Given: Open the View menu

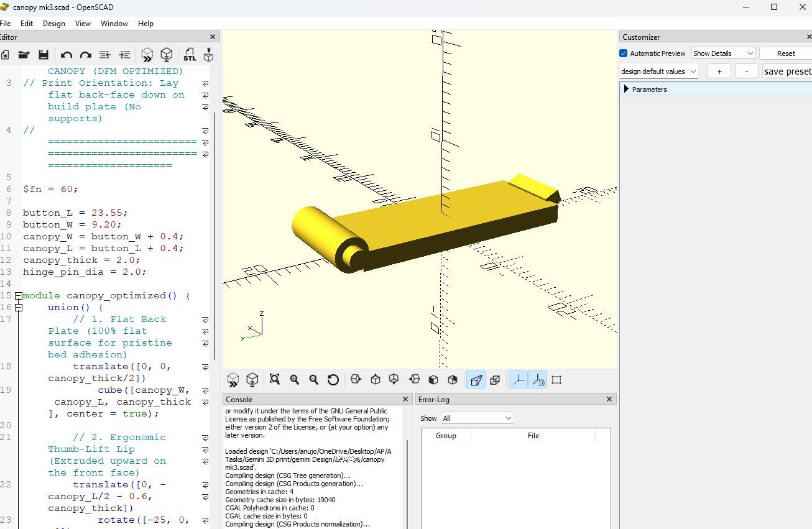Looking at the screenshot, I should (83, 24).
